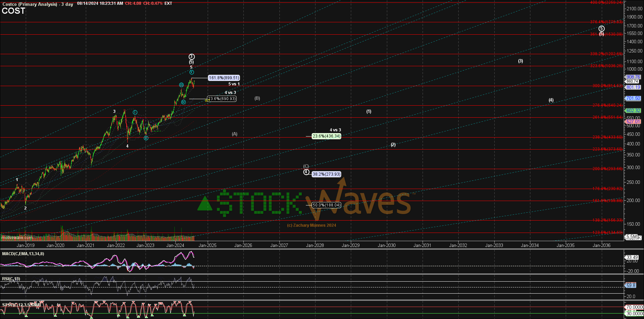
Task: Select the projected (3) wave label
Action: click(x=520, y=61)
